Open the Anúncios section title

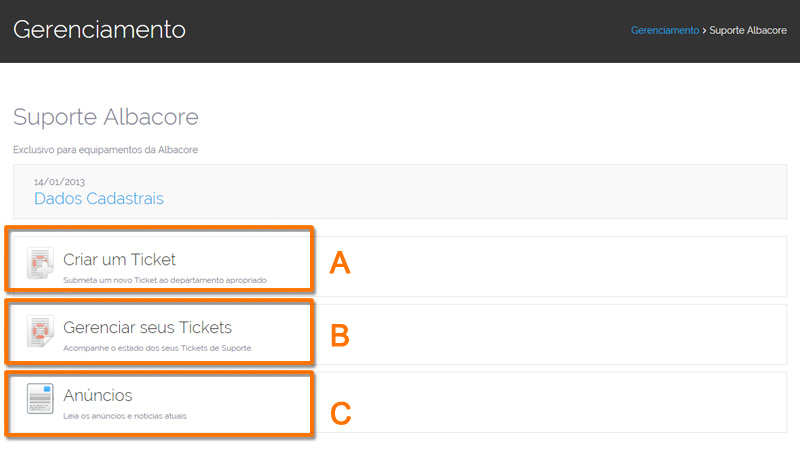point(97,395)
